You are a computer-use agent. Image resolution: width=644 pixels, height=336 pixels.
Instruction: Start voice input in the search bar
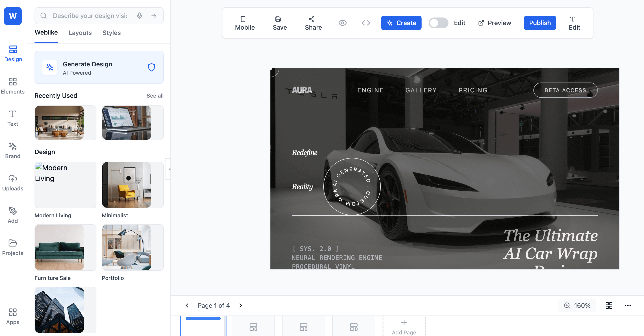(139, 15)
